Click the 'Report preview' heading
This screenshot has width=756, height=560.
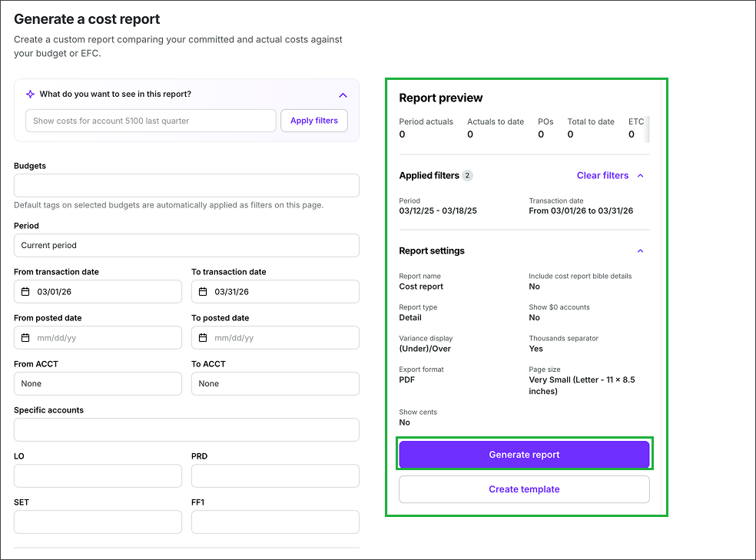click(441, 98)
